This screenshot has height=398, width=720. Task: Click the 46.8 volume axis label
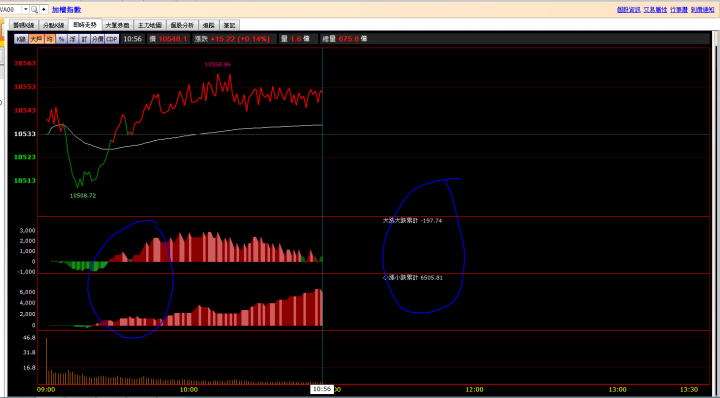click(x=29, y=337)
